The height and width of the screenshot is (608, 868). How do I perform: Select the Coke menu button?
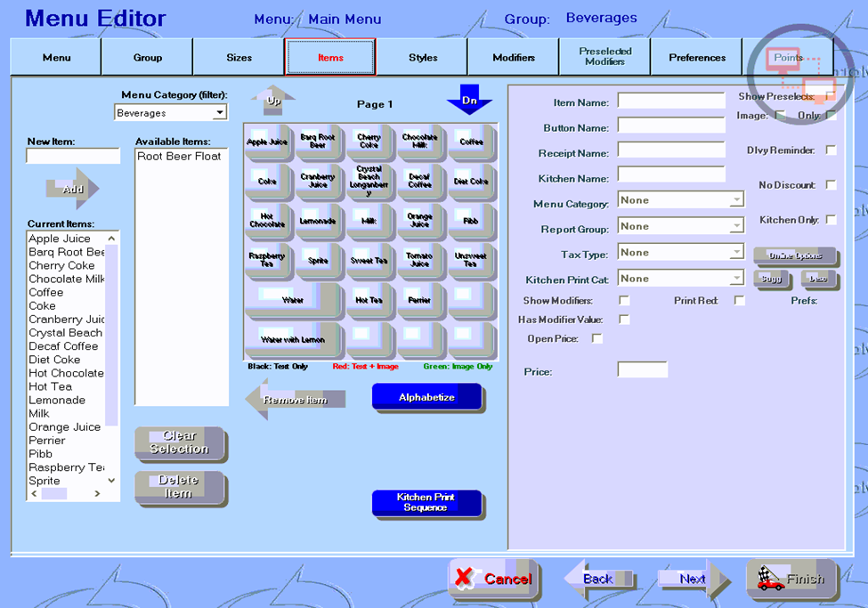(x=267, y=181)
